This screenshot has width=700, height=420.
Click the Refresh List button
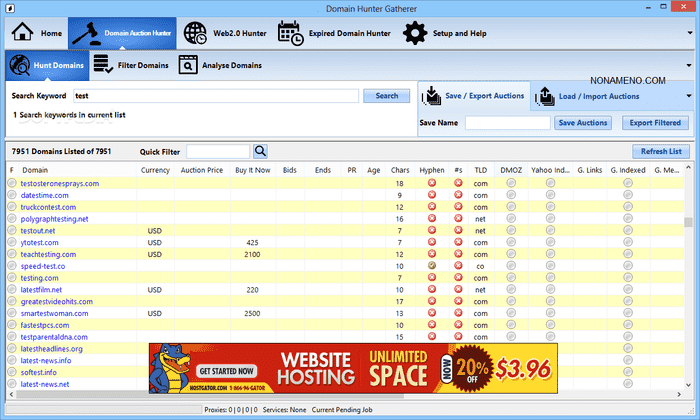click(660, 151)
